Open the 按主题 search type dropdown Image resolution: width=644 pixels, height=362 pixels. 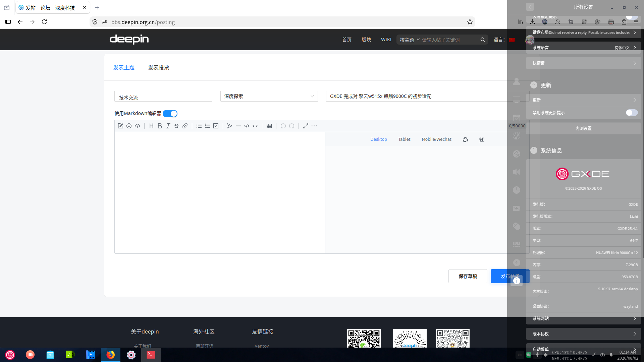pos(410,40)
